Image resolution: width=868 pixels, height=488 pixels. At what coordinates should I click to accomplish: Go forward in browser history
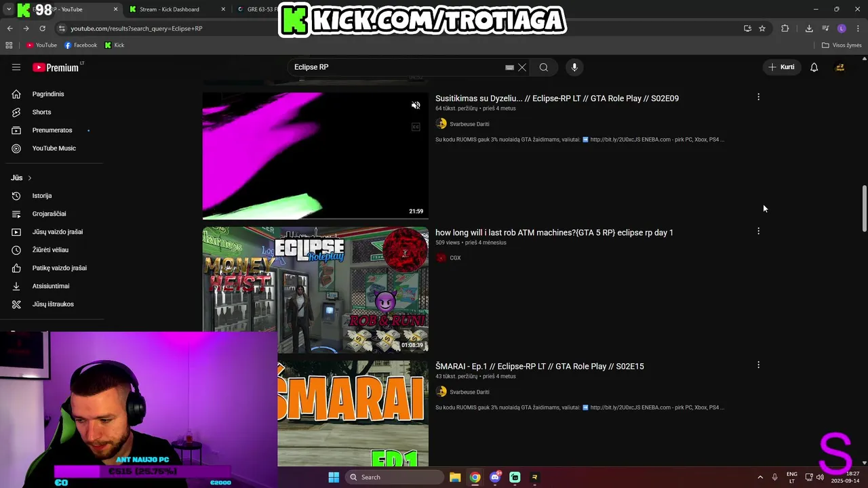click(26, 28)
